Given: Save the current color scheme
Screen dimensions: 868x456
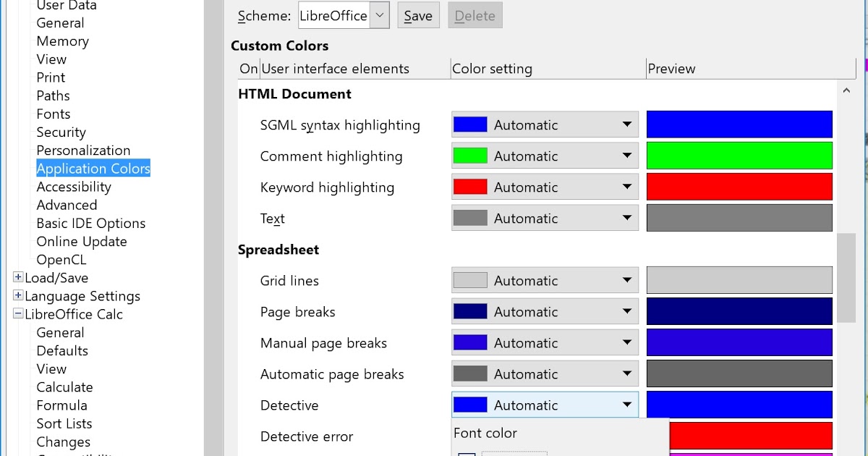Looking at the screenshot, I should [x=418, y=14].
